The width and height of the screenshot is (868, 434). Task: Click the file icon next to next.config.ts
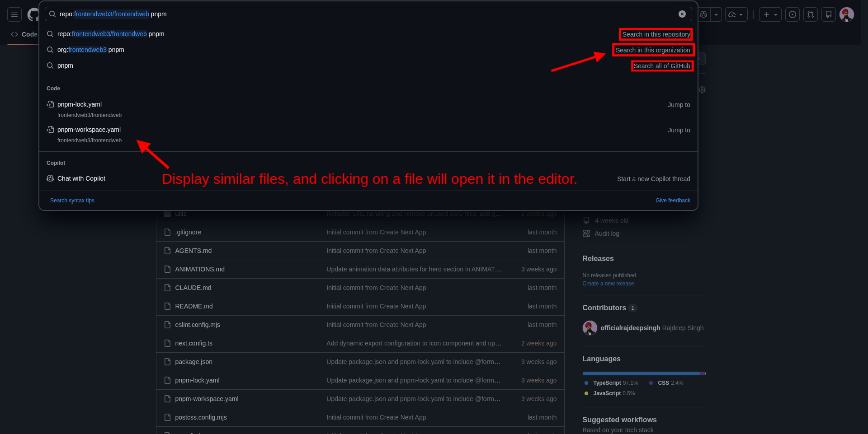pyautogui.click(x=167, y=343)
